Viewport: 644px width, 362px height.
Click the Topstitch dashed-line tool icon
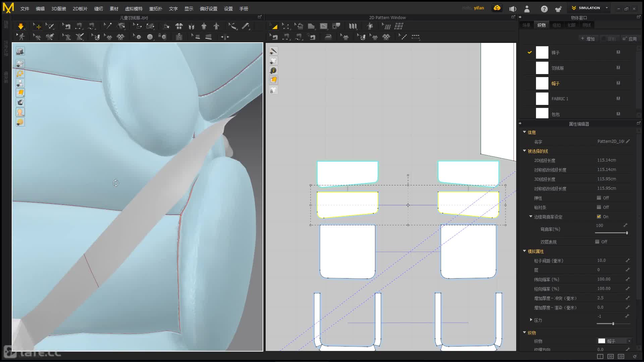point(402,37)
